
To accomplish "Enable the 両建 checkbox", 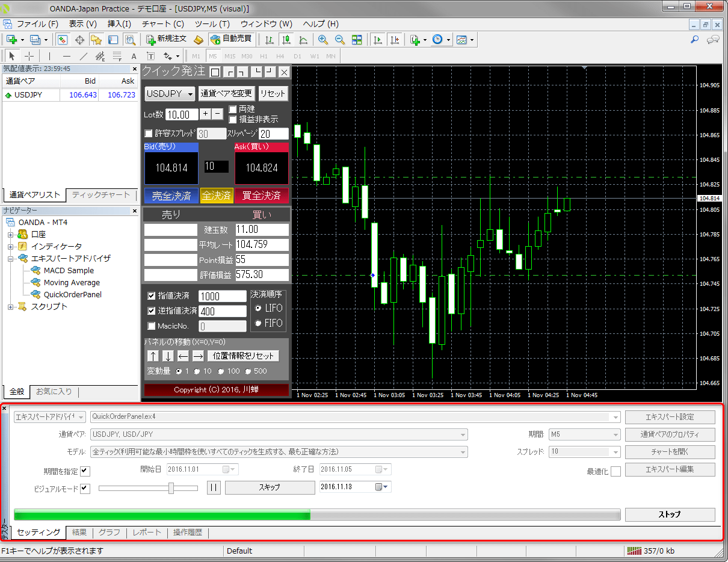I will [233, 110].
